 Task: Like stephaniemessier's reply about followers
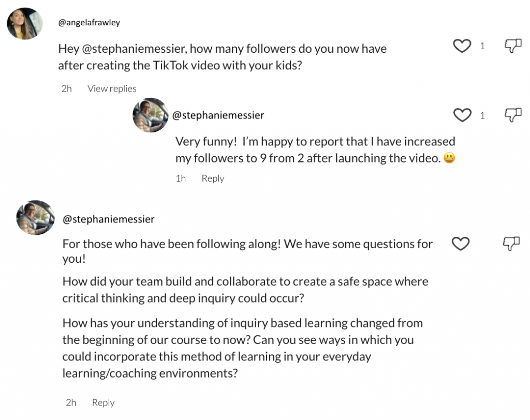(462, 115)
